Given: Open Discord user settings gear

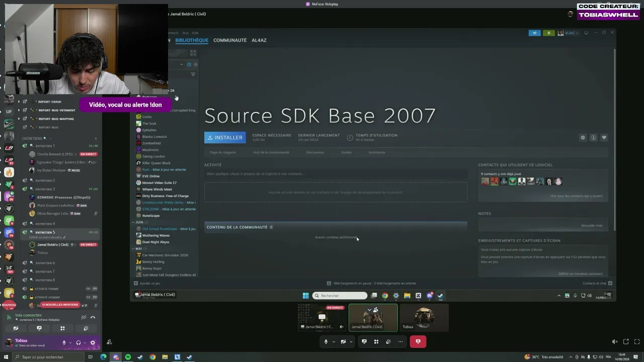Looking at the screenshot, I should click(x=93, y=343).
